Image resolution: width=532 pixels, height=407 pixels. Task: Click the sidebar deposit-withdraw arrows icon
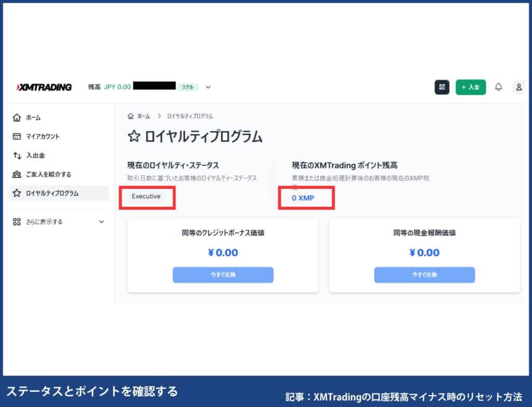[17, 155]
